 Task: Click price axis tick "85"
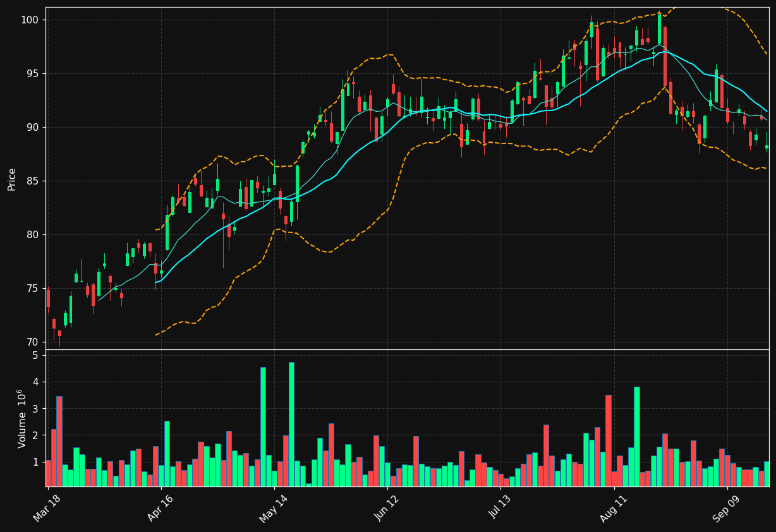point(32,181)
